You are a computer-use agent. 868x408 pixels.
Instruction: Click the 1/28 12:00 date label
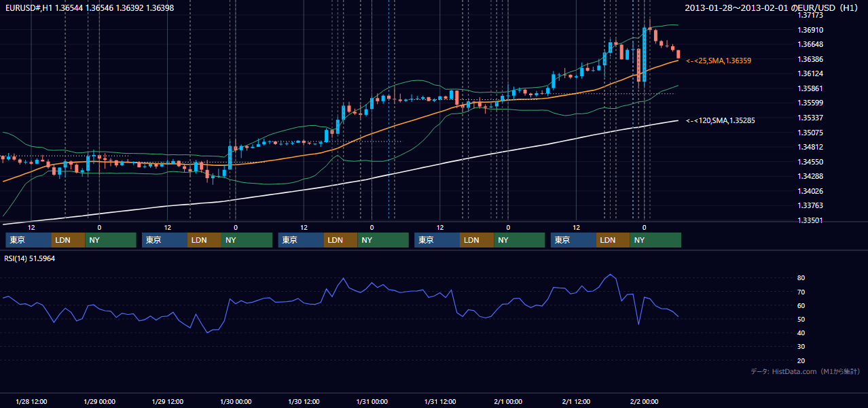click(31, 401)
